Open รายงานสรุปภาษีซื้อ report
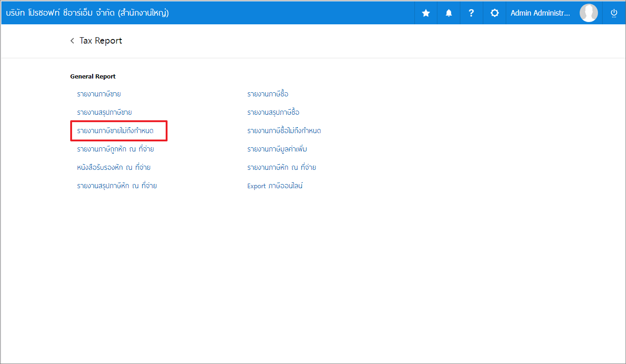626x364 pixels. point(274,112)
